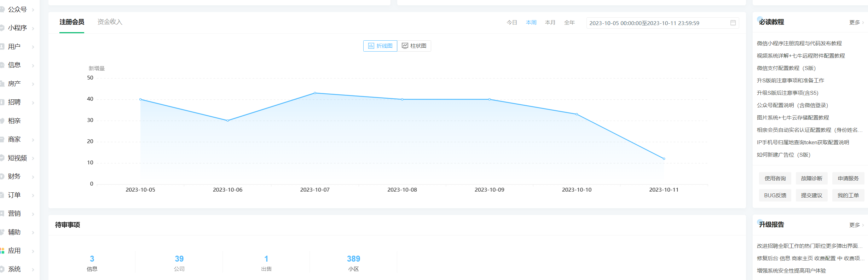Open 升S版前注意事项和准备工作 link
The width and height of the screenshot is (868, 280).
pos(790,80)
